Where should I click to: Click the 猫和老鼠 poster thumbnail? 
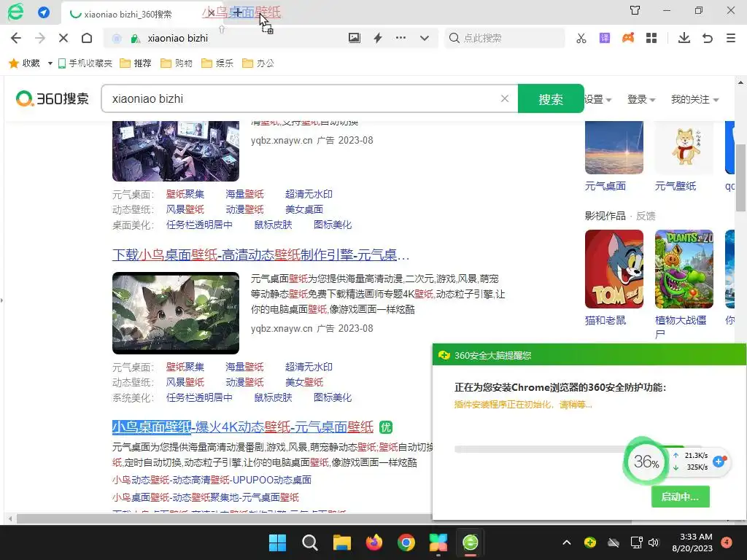pos(614,269)
